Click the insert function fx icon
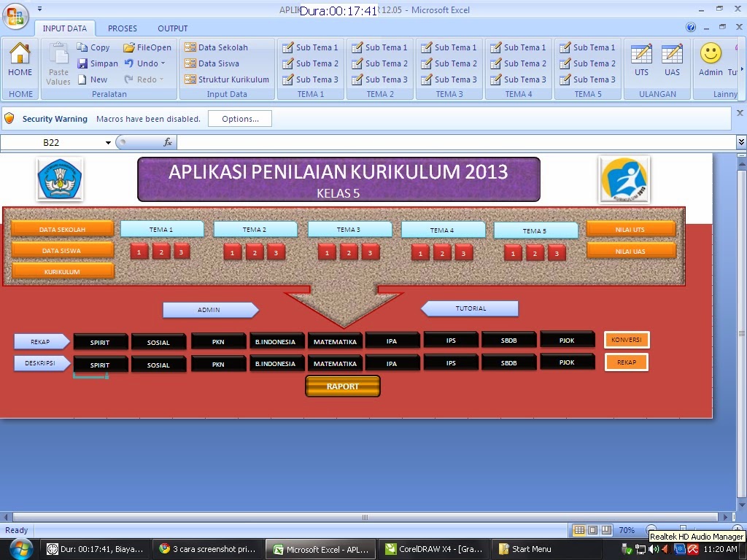The width and height of the screenshot is (747, 560). tap(168, 142)
